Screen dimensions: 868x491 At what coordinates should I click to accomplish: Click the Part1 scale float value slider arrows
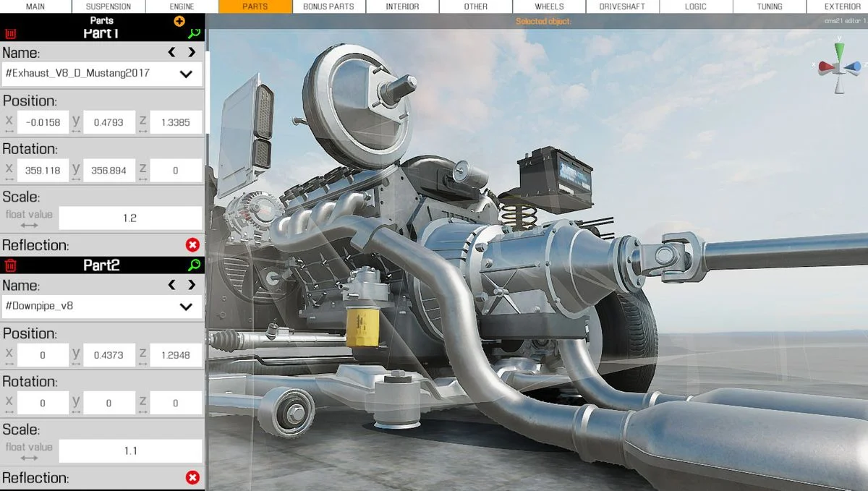coord(29,225)
